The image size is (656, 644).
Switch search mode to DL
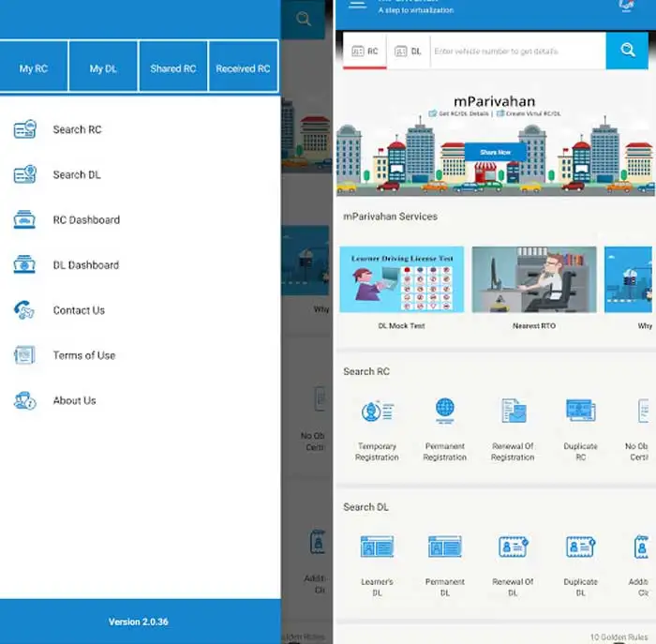(408, 52)
